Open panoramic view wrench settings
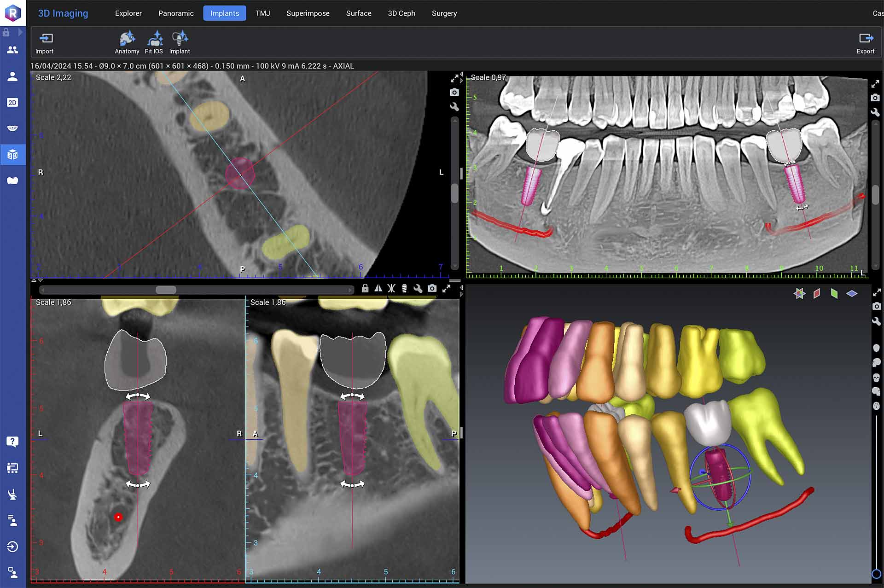Image resolution: width=884 pixels, height=588 pixels. [875, 112]
